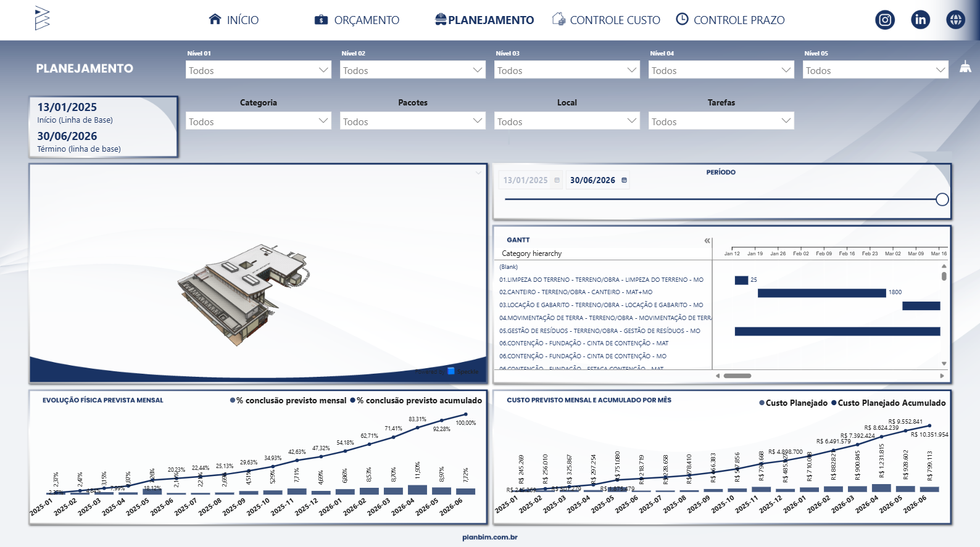Click the company logo icon

(42, 19)
